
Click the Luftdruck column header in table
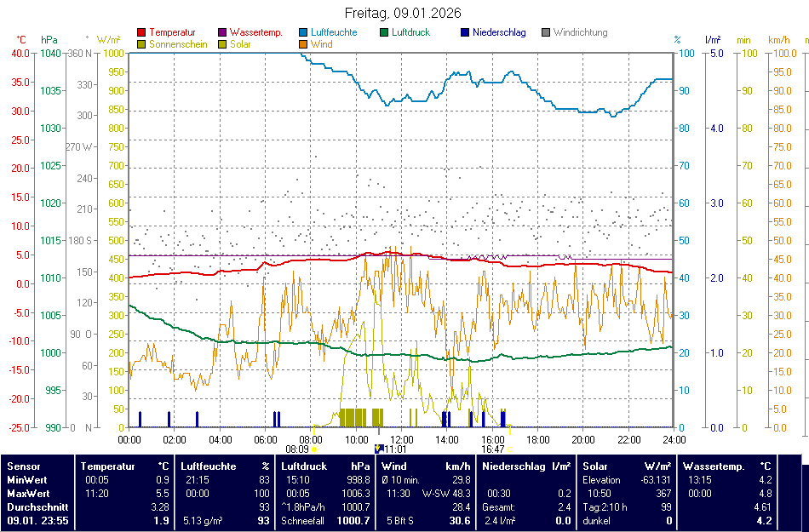click(x=304, y=466)
